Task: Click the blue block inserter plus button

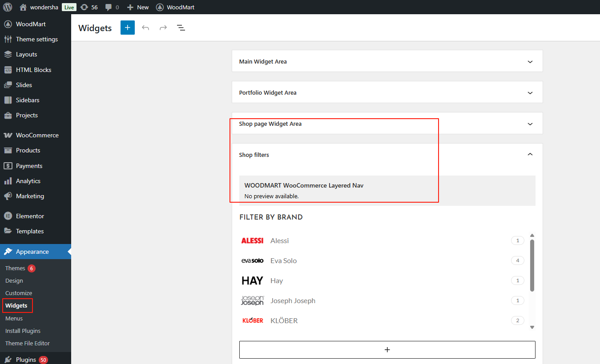Action: [x=127, y=28]
